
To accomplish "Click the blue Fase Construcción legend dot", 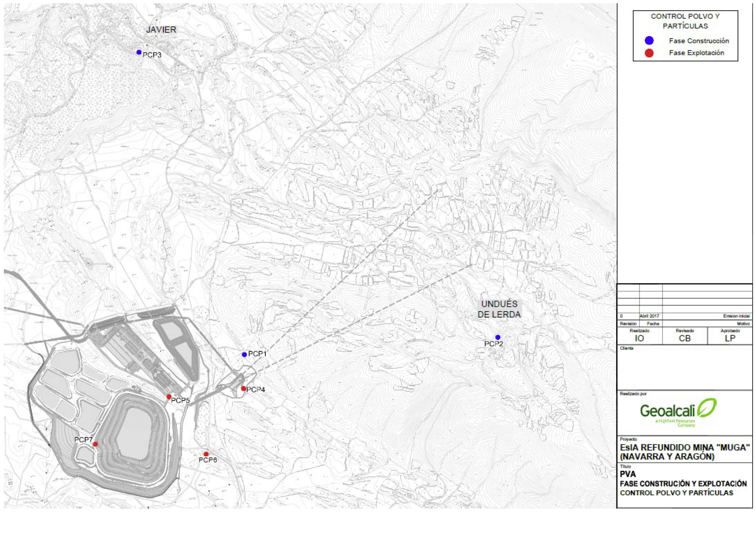I will click(649, 41).
